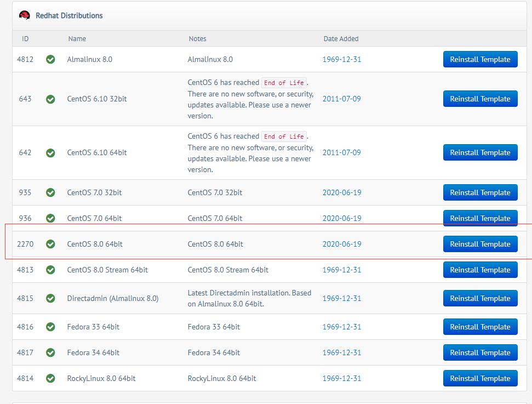
Task: Click green checkmark in RockyLinux 8.0 row
Action: (50, 378)
